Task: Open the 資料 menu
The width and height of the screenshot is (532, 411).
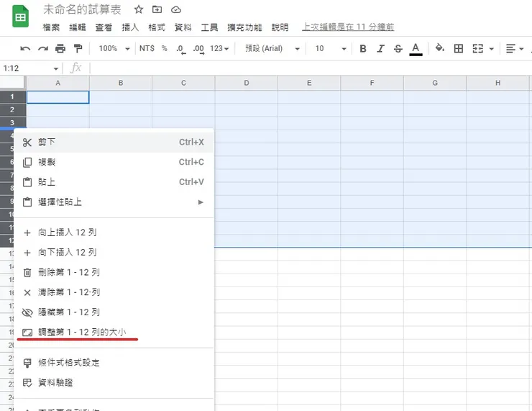Action: (183, 27)
